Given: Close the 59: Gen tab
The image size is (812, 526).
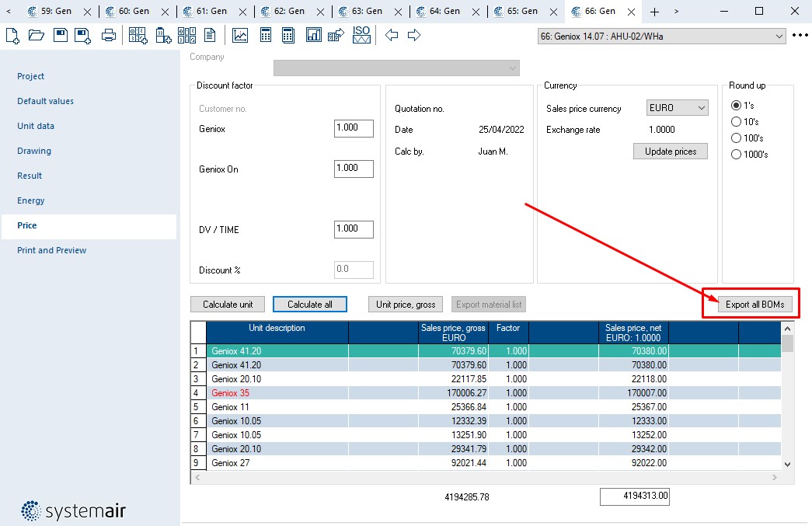Looking at the screenshot, I should pyautogui.click(x=87, y=12).
